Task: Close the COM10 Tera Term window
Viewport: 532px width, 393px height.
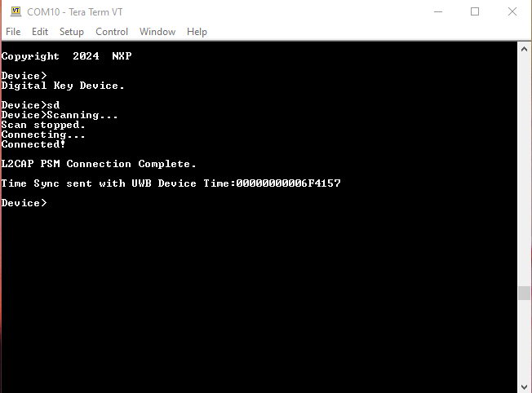Action: pyautogui.click(x=512, y=11)
